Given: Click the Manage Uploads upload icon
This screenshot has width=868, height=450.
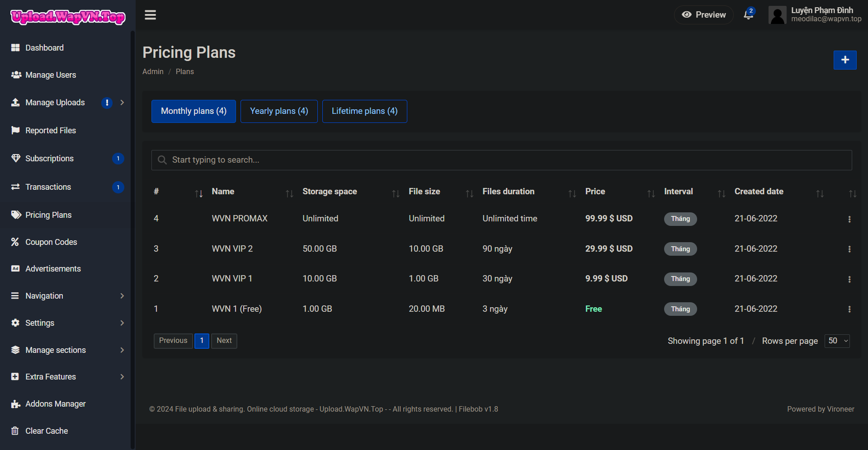Looking at the screenshot, I should (15, 103).
